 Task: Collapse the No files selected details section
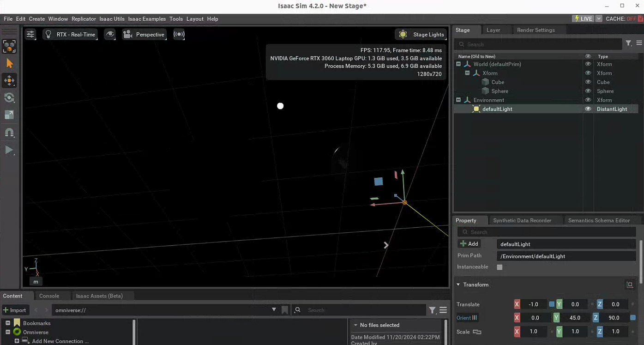tap(355, 325)
